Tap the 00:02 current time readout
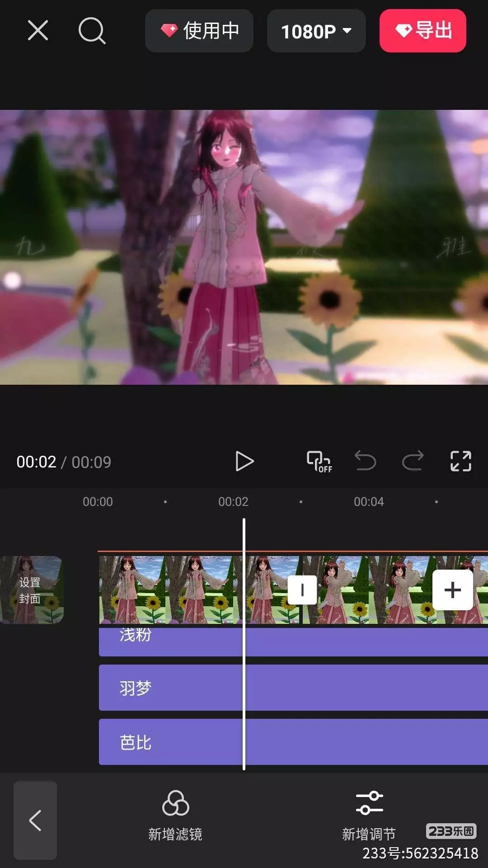This screenshot has height=868, width=488. pos(36,462)
